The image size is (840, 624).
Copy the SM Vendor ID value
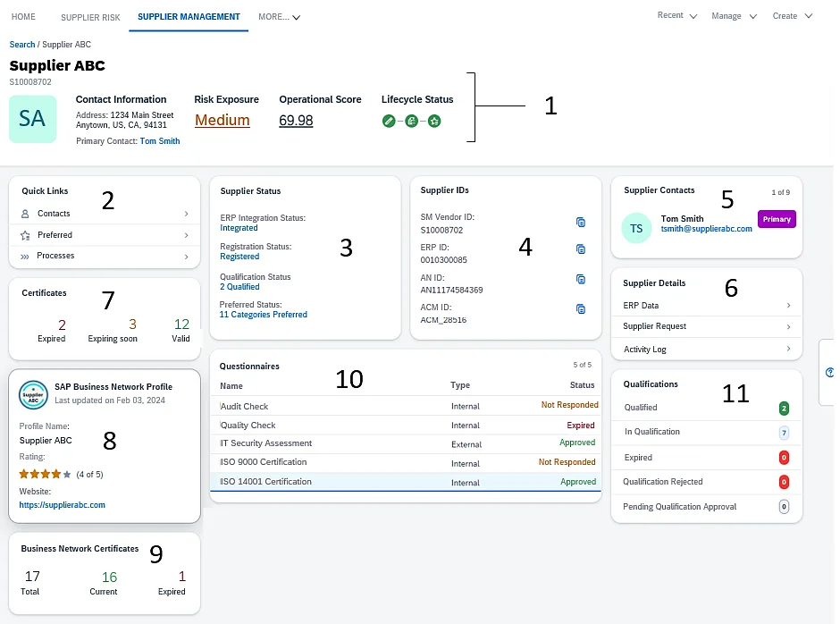[581, 222]
